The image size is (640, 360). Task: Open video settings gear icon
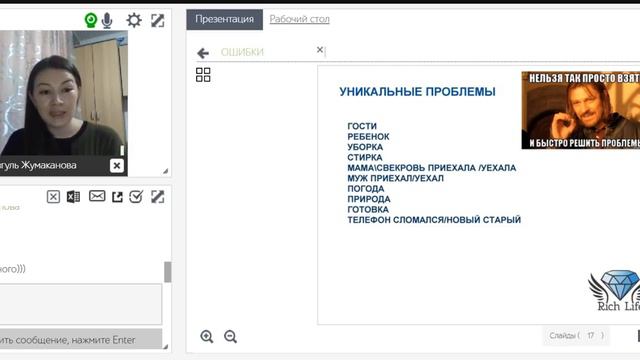[134, 20]
